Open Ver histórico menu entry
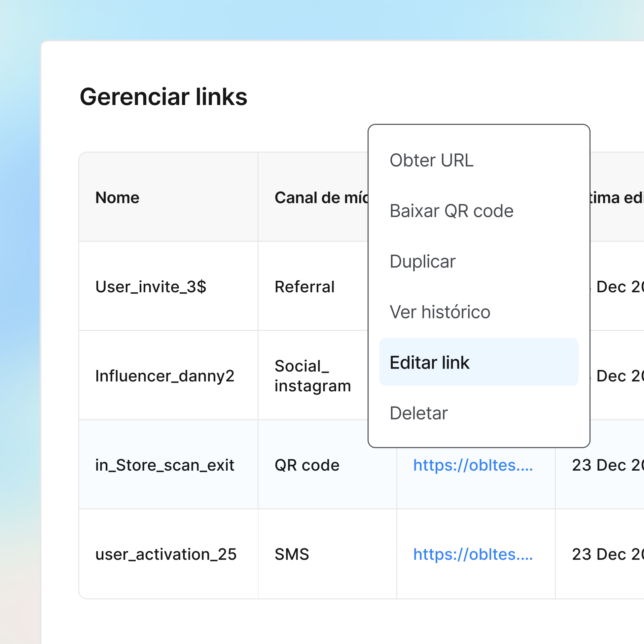 [x=440, y=312]
